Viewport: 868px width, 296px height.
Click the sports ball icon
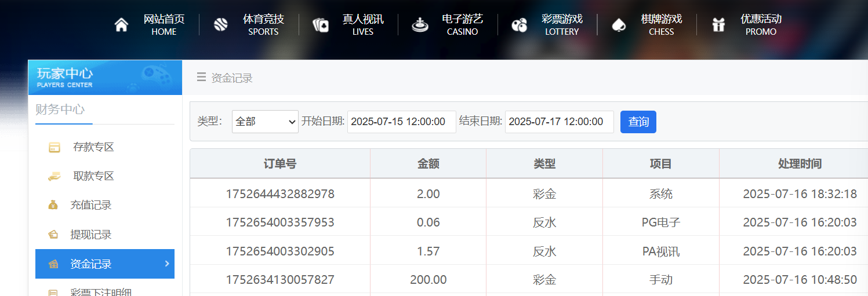221,25
